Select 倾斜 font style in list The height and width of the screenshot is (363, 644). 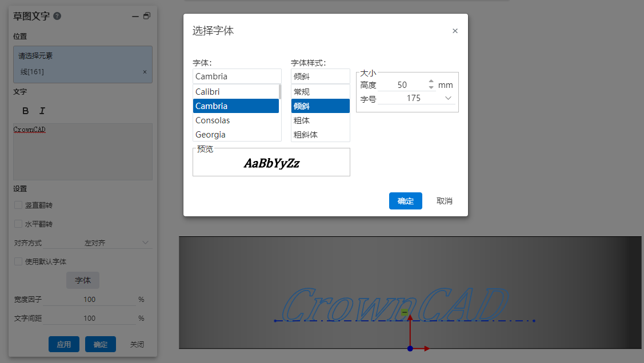point(321,106)
